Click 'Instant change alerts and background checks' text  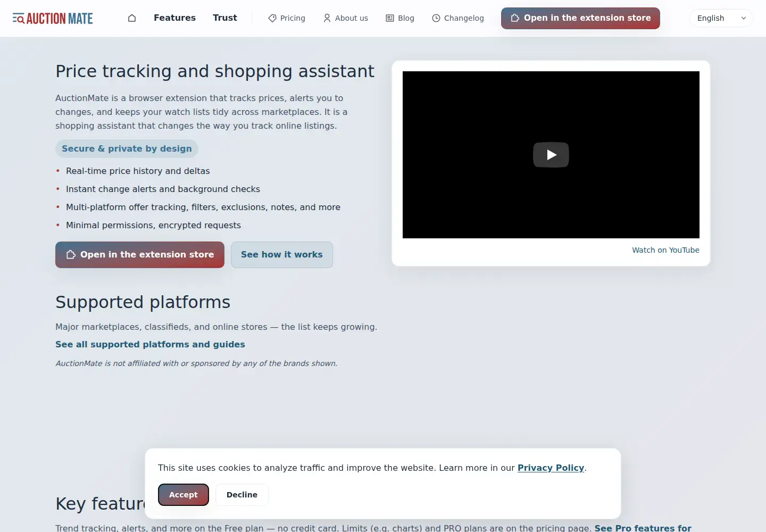[163, 189]
